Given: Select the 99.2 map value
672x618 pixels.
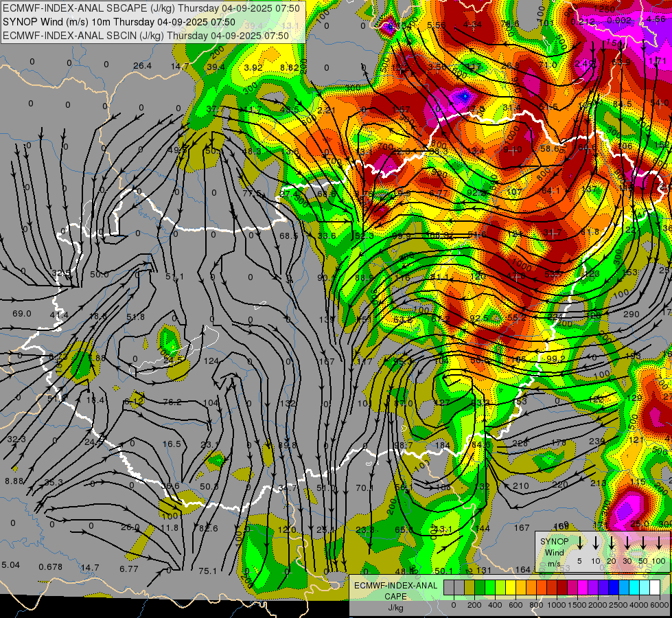Looking at the screenshot, I should tap(556, 358).
